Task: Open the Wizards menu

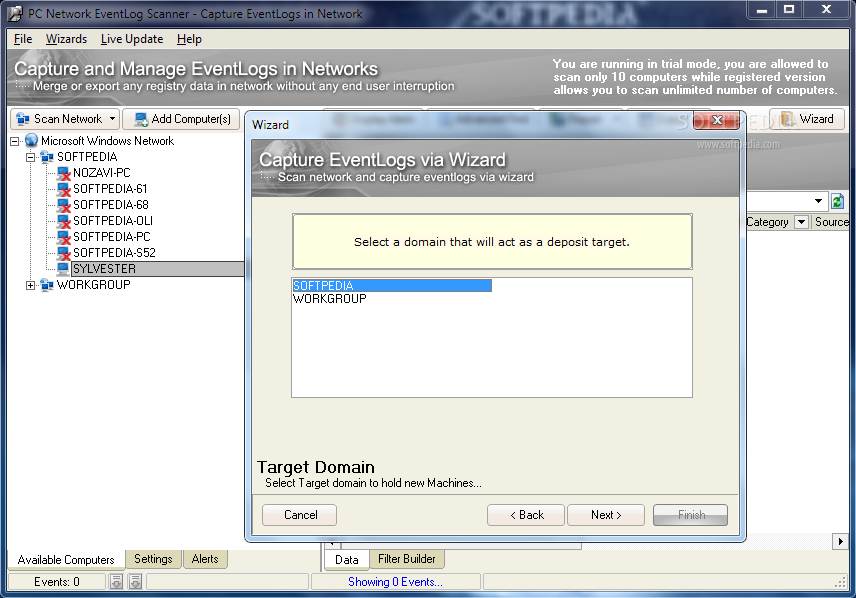Action: (x=66, y=39)
